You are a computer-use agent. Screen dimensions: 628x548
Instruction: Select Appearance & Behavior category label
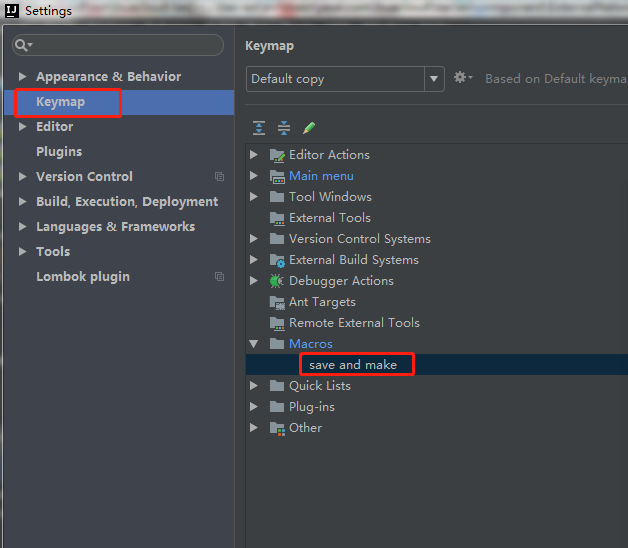click(x=109, y=77)
